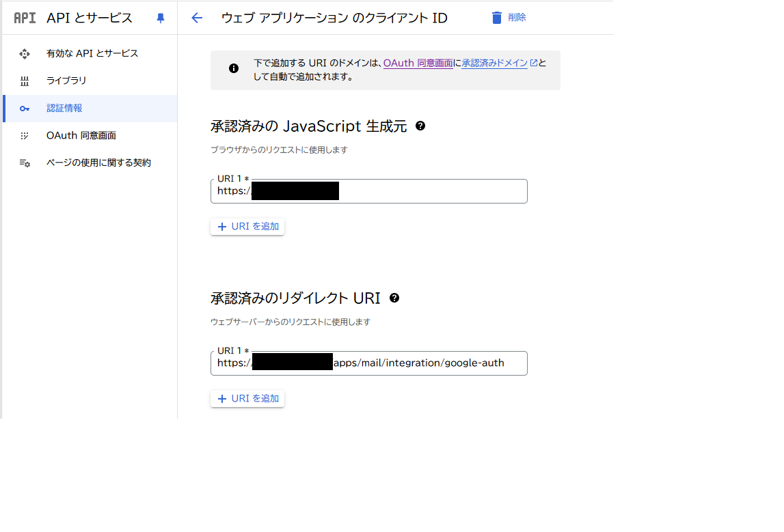This screenshot has width=784, height=532.
Task: Select ライブラリ in the sidebar
Action: 66,81
